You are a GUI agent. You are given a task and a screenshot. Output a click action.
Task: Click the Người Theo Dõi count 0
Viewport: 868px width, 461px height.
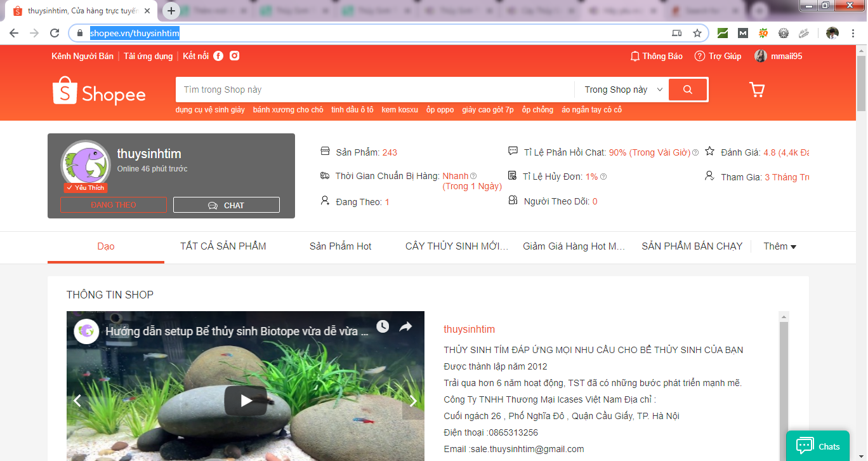pos(595,202)
